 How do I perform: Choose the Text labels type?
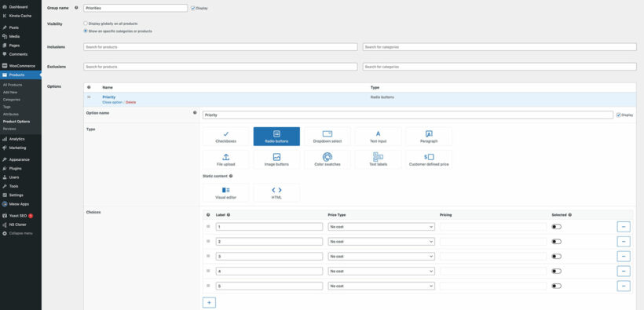click(378, 159)
